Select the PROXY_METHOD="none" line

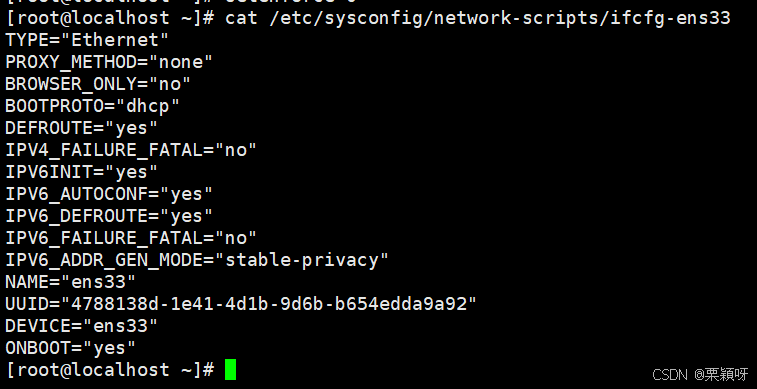(x=109, y=62)
